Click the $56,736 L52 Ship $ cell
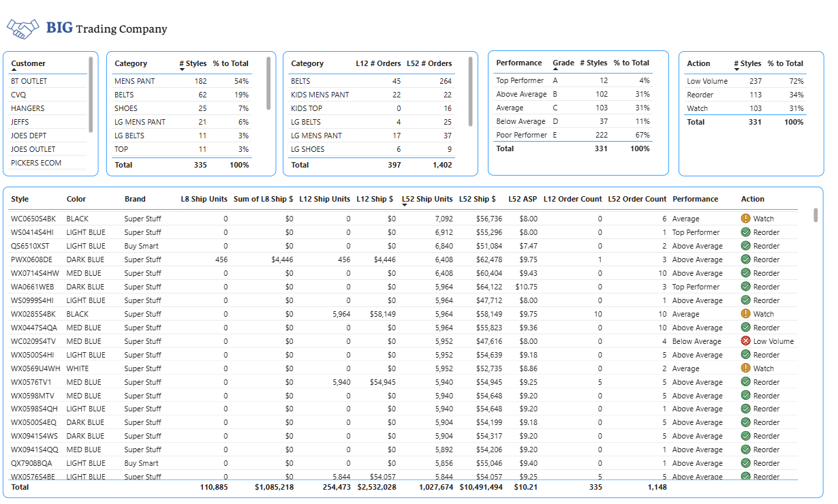 click(489, 219)
